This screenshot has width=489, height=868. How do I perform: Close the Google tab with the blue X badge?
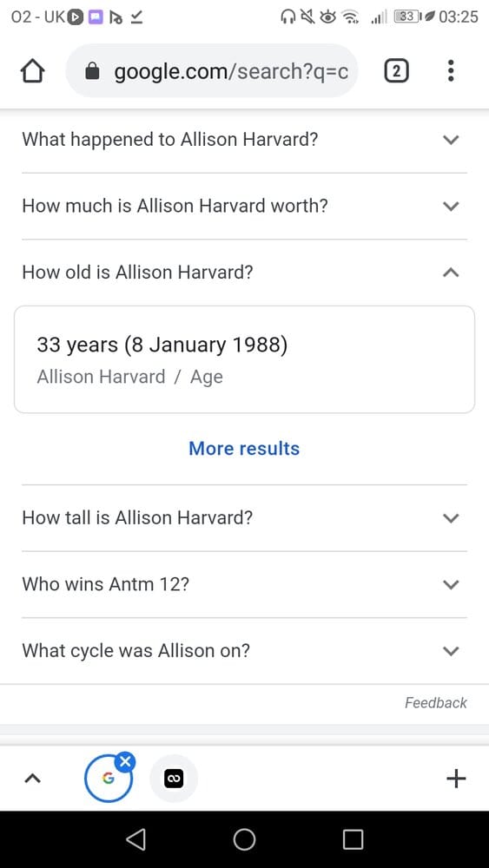pyautogui.click(x=126, y=762)
